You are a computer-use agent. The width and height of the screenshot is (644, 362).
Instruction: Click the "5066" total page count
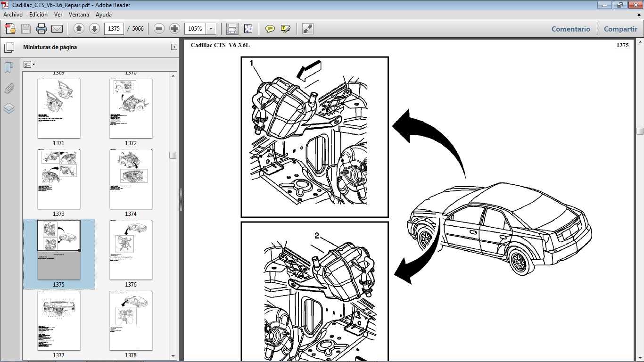click(x=138, y=29)
